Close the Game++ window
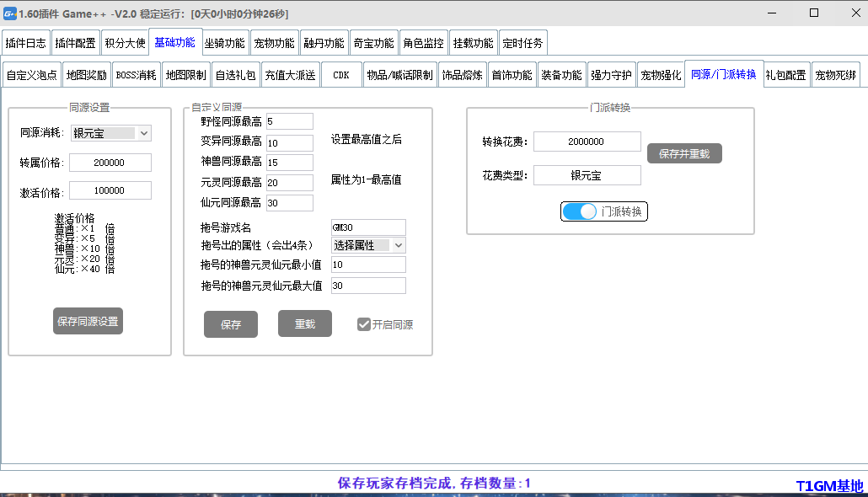 pyautogui.click(x=855, y=13)
